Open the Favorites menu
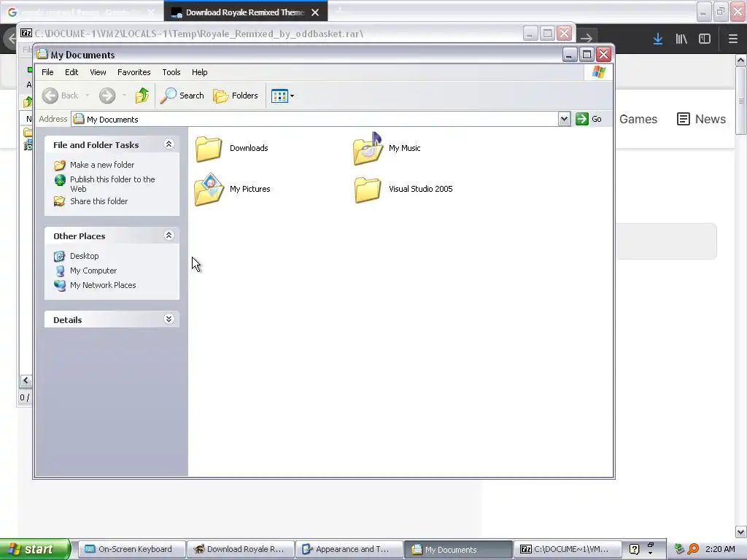747x560 pixels. [134, 72]
